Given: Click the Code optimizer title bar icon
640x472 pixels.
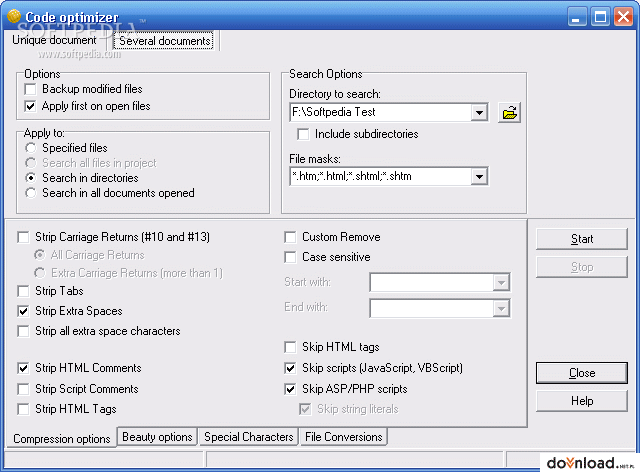Looking at the screenshot, I should [x=14, y=17].
